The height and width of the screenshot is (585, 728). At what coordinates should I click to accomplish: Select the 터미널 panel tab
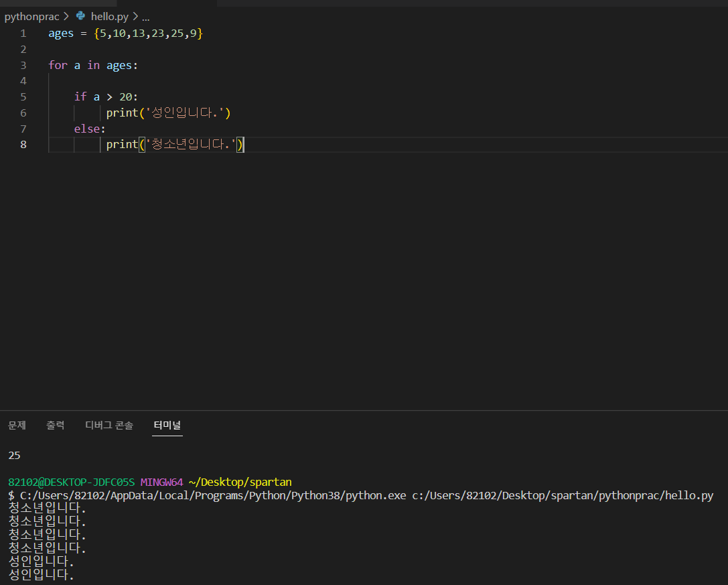(167, 425)
